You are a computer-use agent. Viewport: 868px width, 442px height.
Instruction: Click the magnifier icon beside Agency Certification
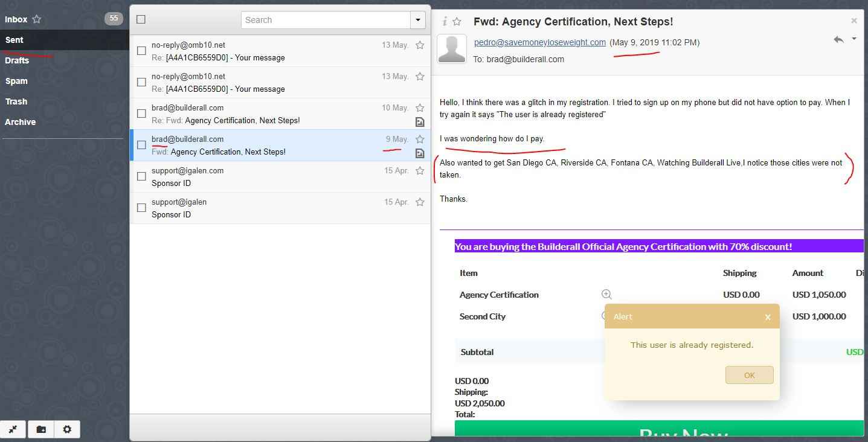(x=606, y=295)
